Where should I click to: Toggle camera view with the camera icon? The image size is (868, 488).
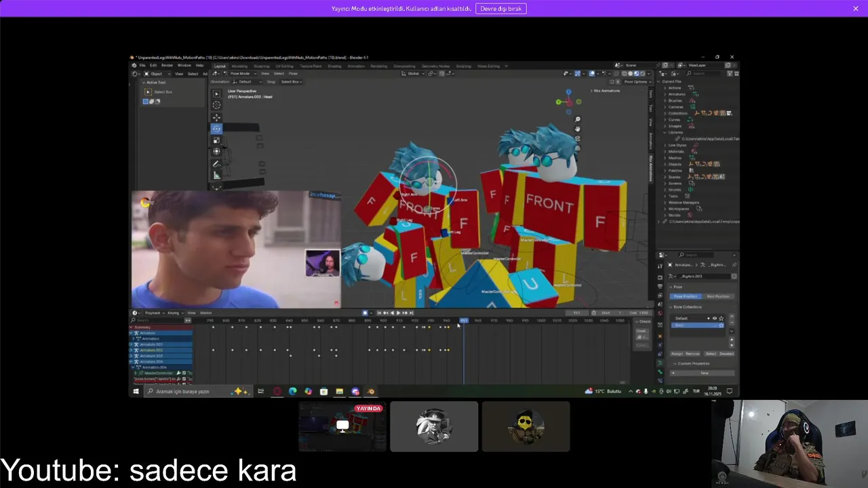click(x=577, y=138)
